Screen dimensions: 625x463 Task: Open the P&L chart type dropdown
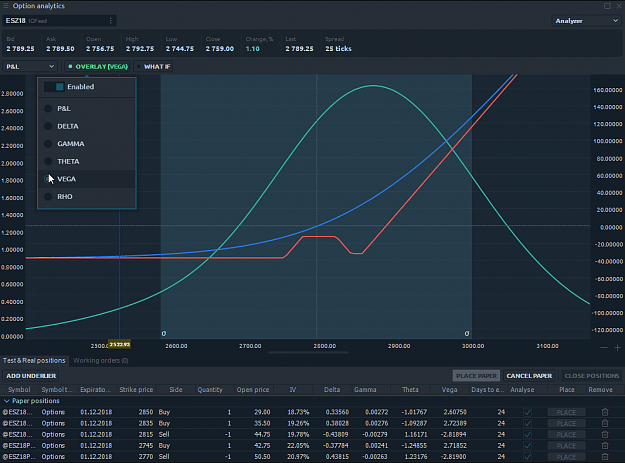pyautogui.click(x=30, y=67)
